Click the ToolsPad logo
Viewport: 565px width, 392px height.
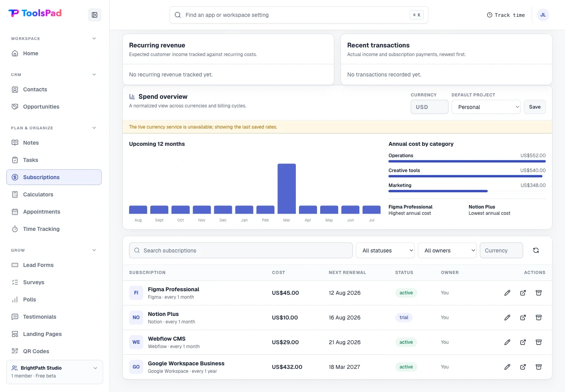point(35,13)
